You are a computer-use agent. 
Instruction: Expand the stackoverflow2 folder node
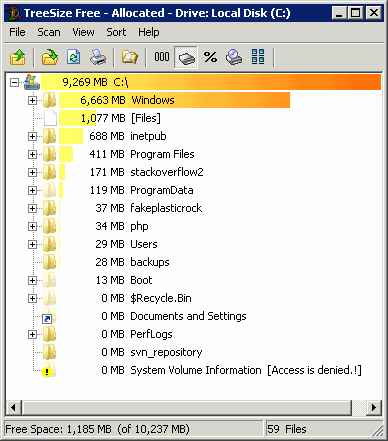32,172
